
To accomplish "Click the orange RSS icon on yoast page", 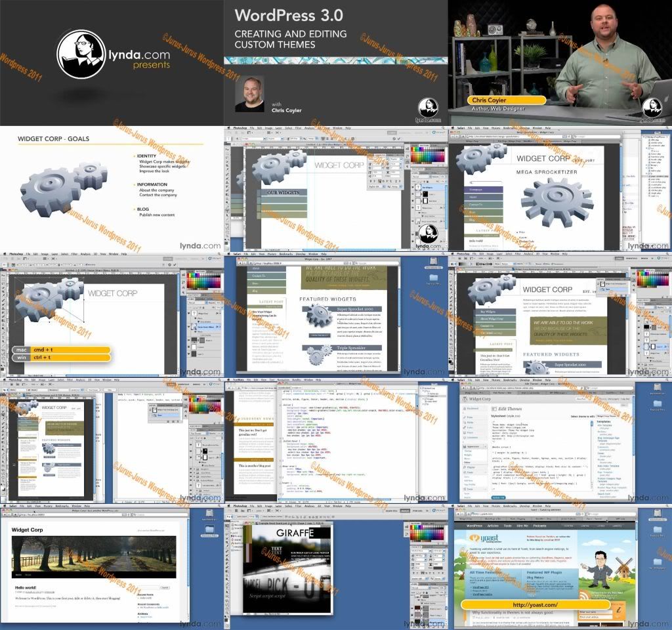I will [585, 595].
